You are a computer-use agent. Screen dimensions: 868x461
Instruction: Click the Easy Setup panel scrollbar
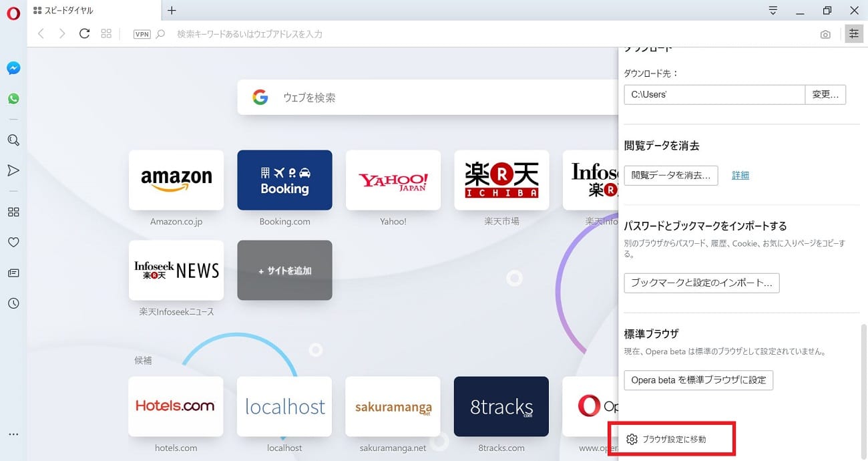point(863,367)
